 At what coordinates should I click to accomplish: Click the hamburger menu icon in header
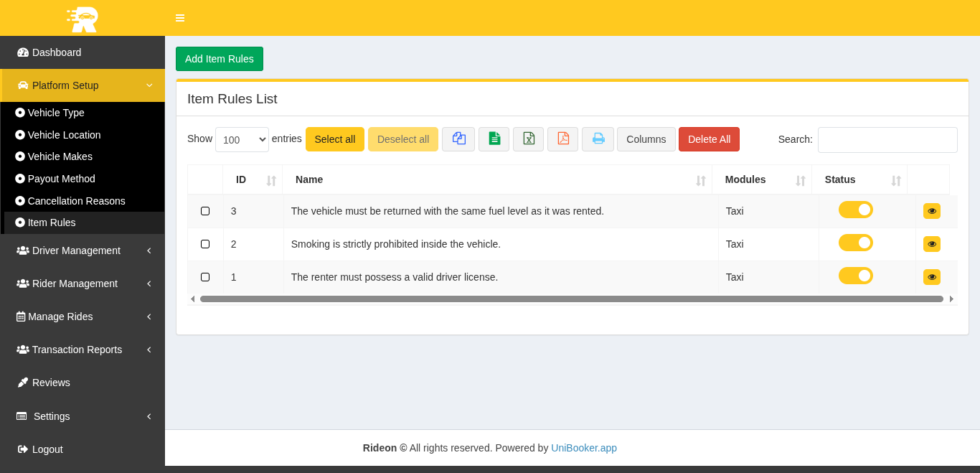click(x=180, y=18)
